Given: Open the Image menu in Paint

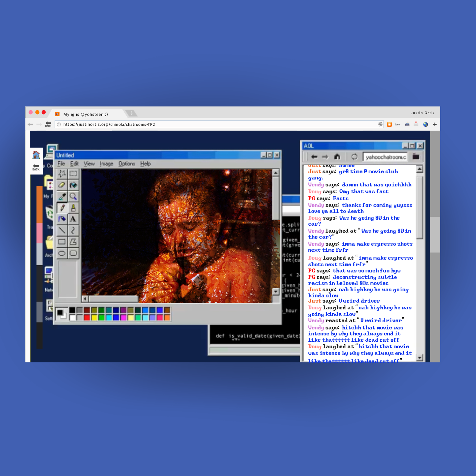Looking at the screenshot, I should [x=106, y=164].
